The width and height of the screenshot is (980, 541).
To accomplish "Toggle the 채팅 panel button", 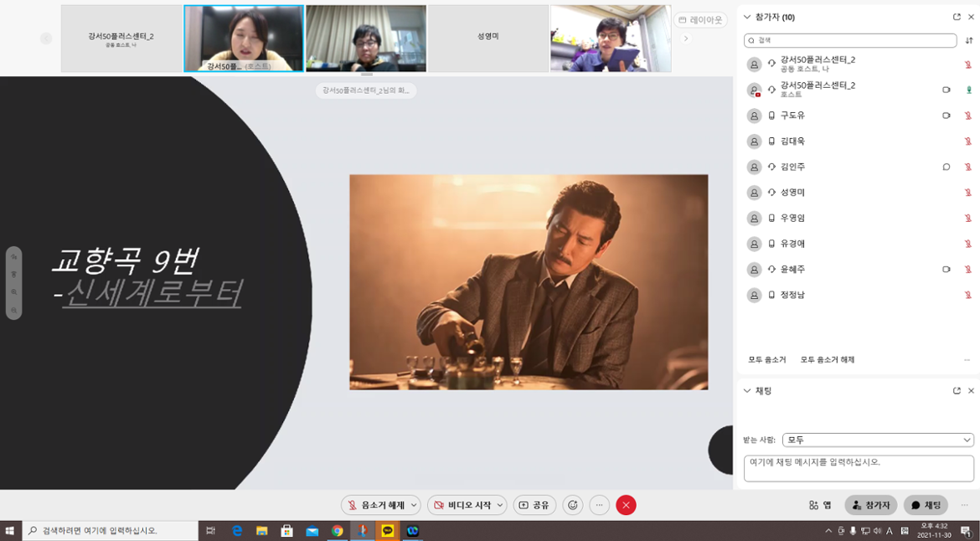I will pyautogui.click(x=926, y=505).
